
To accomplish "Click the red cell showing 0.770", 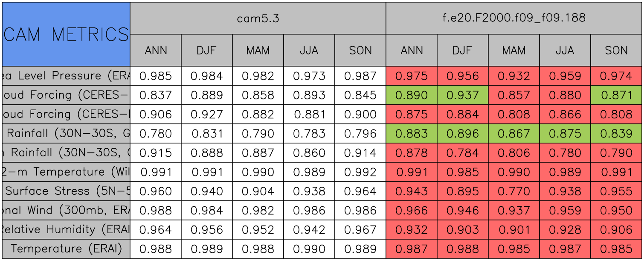I will coord(514,191).
